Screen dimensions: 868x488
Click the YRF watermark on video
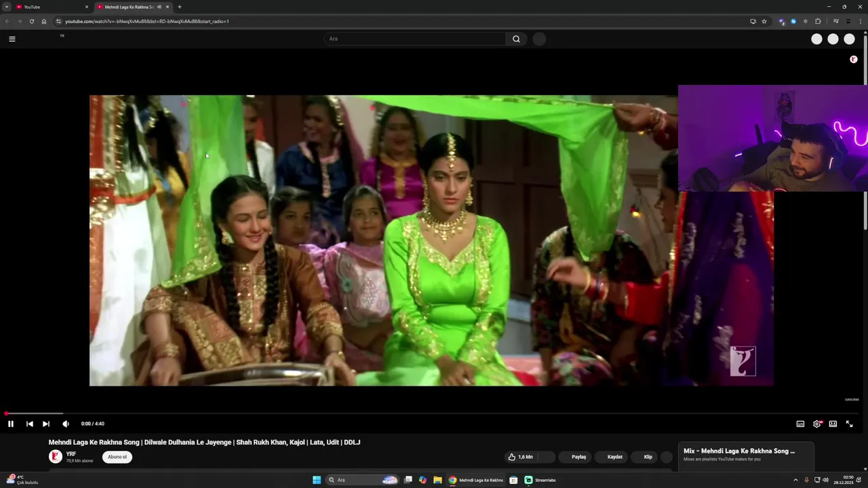point(743,361)
